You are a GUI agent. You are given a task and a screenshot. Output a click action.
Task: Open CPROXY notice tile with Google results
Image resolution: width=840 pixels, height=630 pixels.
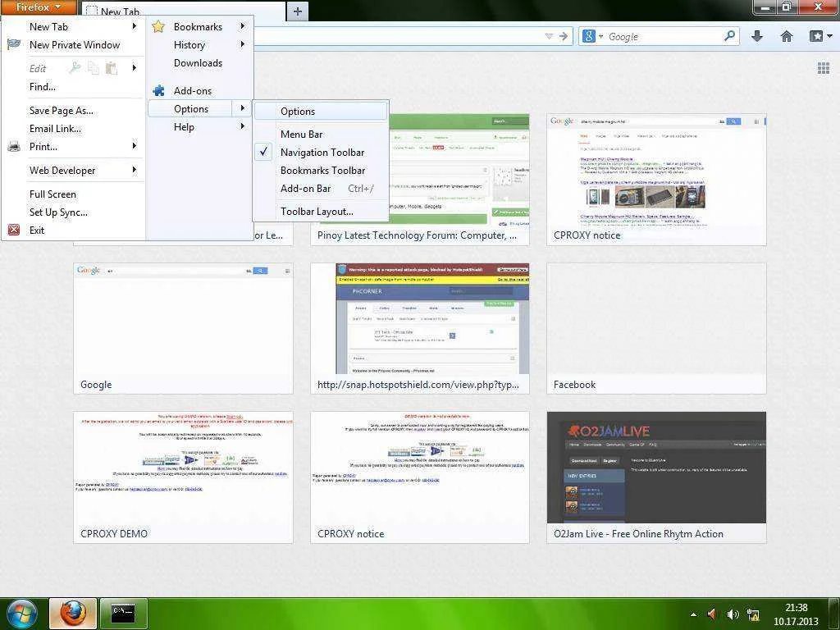coord(656,180)
